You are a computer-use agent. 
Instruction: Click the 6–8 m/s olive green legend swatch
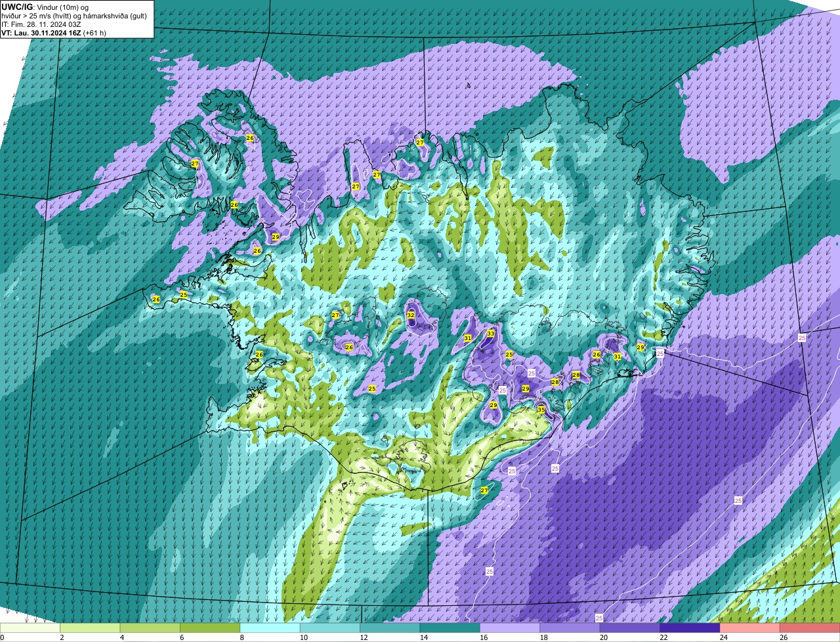click(x=210, y=628)
